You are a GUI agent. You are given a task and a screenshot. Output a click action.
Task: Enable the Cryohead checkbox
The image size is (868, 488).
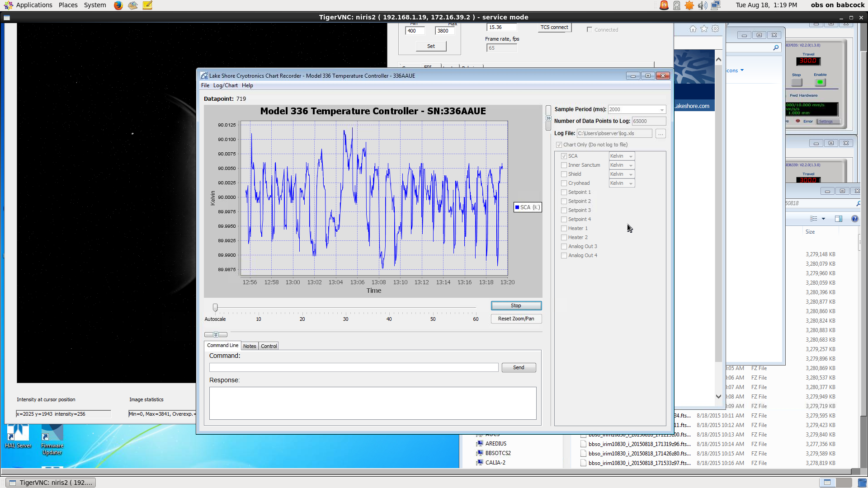click(x=564, y=183)
